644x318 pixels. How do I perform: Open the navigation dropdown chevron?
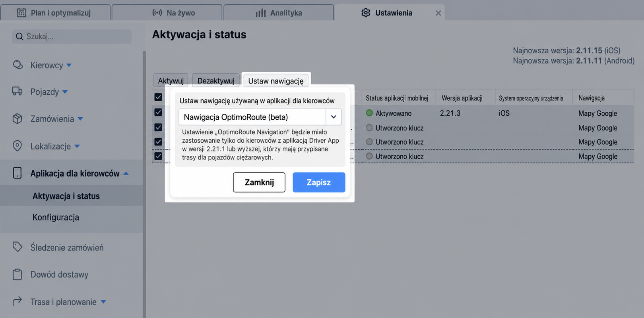334,117
